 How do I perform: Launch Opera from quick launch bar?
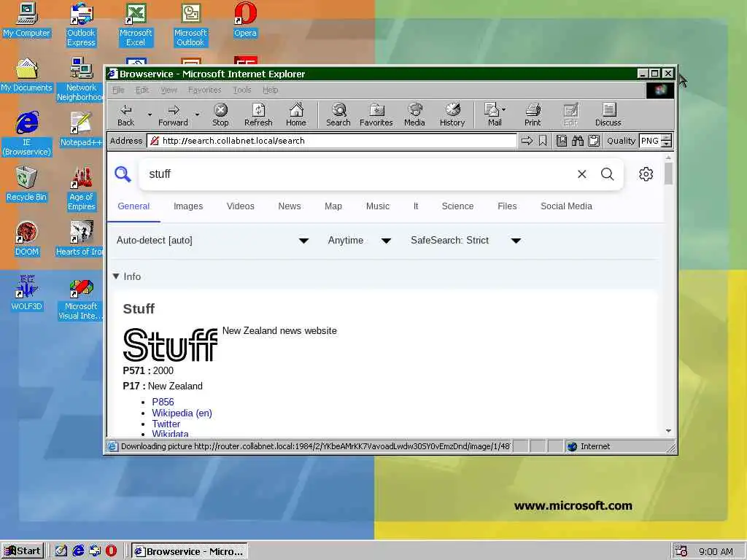click(x=111, y=551)
